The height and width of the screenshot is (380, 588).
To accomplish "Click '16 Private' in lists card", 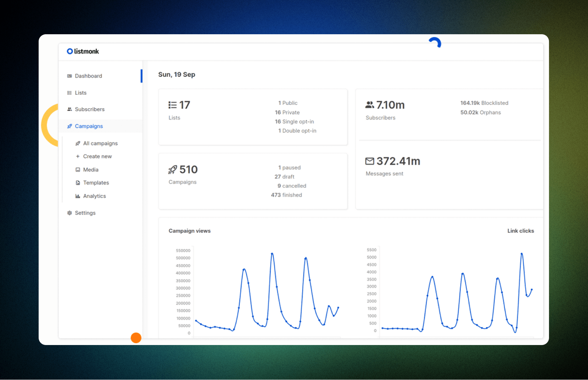I will (x=287, y=113).
